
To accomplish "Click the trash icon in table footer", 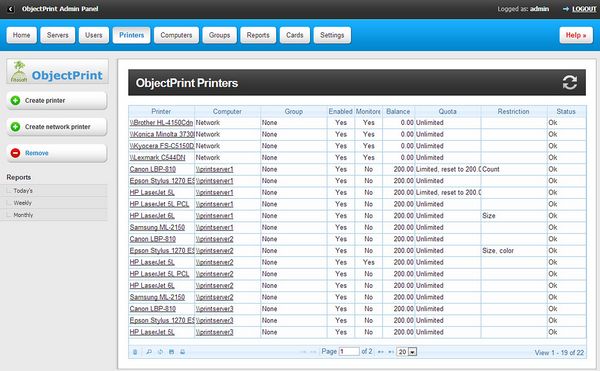I will (135, 352).
